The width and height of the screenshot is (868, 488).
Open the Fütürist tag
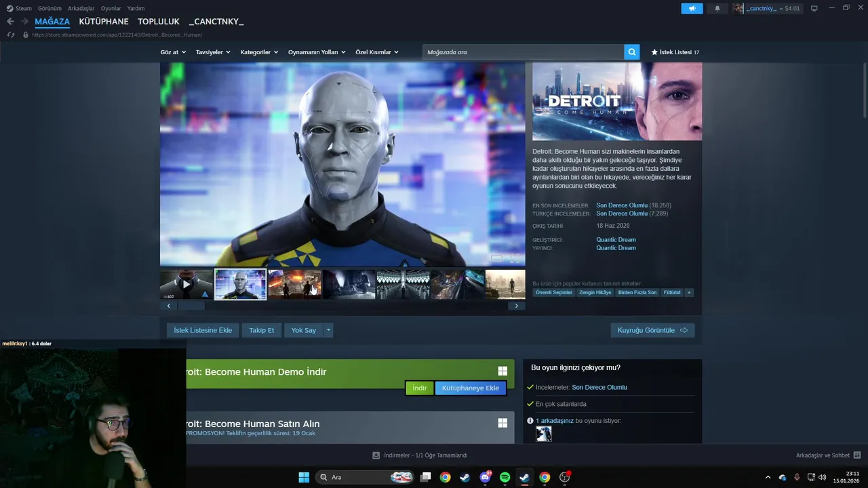672,293
